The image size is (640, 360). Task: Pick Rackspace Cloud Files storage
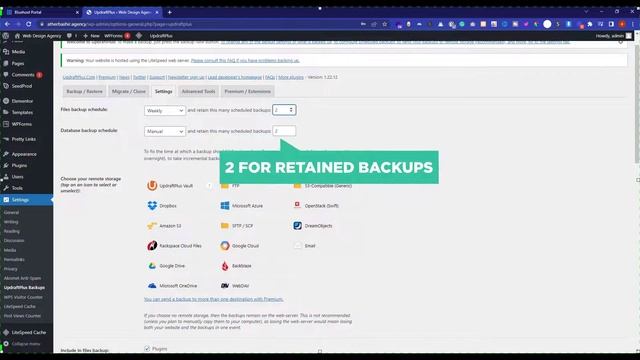click(152, 246)
